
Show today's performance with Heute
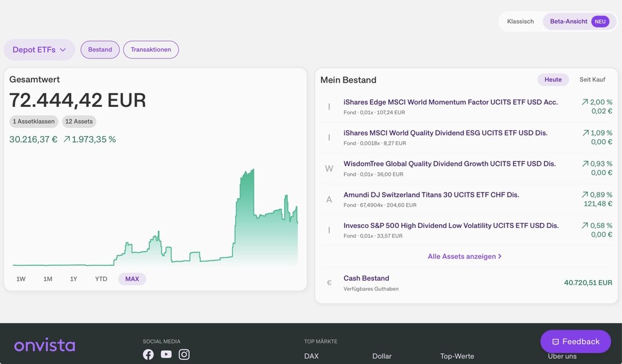point(553,80)
